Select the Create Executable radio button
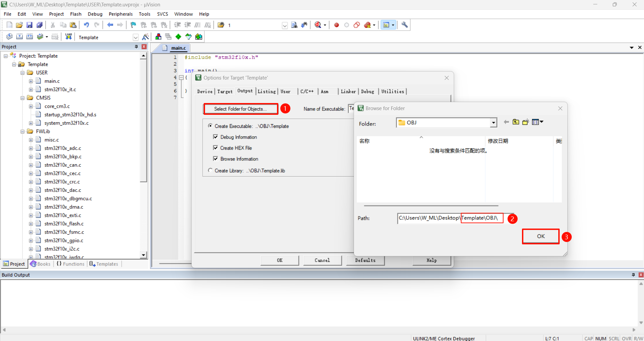Viewport: 644px width, 341px height. click(210, 126)
